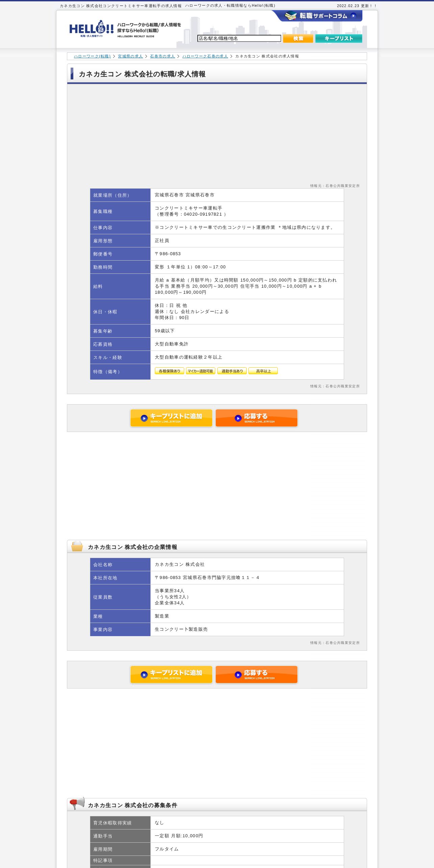The image size is (434, 868).
Task: Click the 育児休暇取得実績 row header cell
Action: point(120,823)
